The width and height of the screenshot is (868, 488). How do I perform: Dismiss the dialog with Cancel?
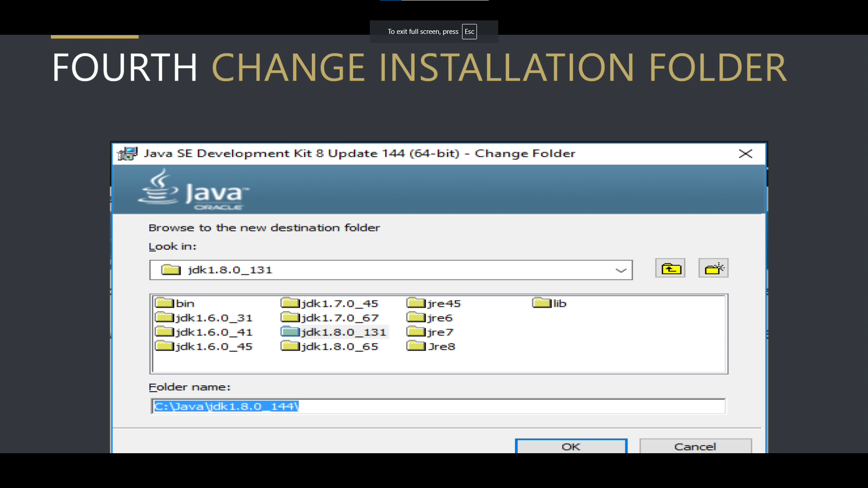point(695,446)
